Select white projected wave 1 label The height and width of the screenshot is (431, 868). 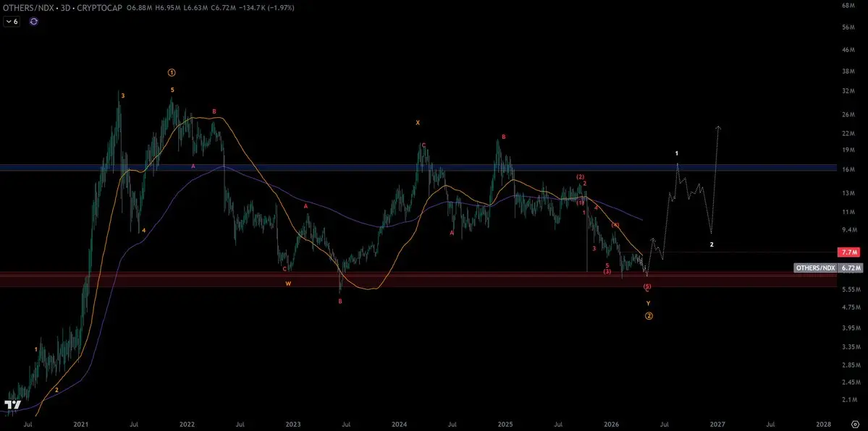[676, 153]
